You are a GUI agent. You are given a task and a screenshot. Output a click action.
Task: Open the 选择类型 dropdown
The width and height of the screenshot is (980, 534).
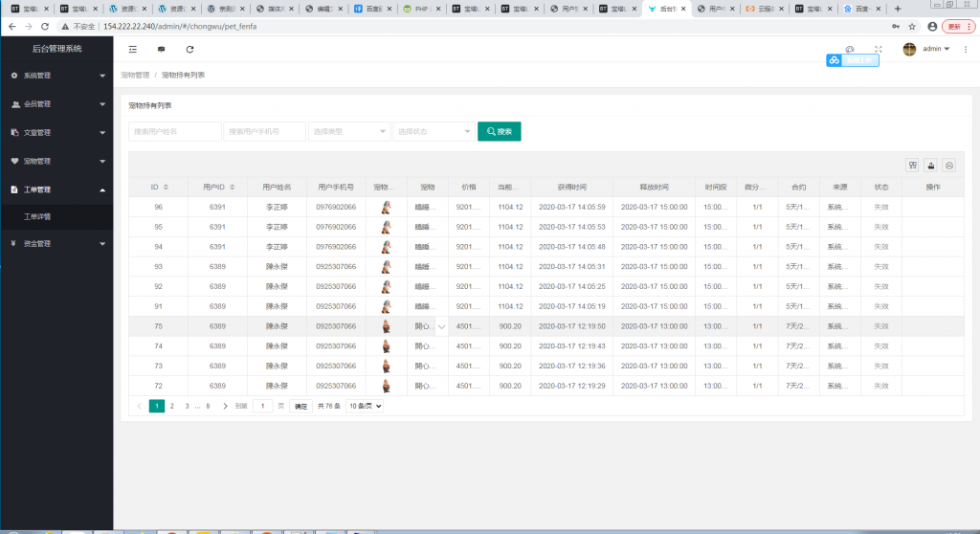click(348, 131)
